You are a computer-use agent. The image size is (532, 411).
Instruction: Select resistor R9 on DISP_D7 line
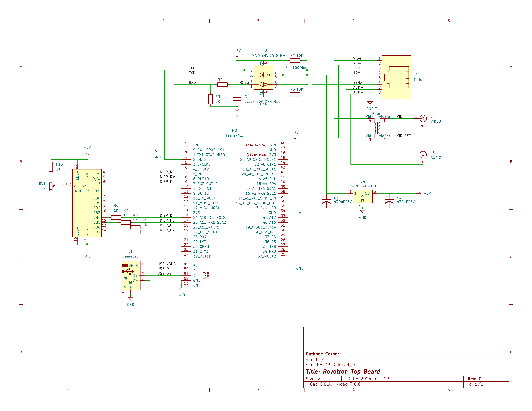pos(145,232)
